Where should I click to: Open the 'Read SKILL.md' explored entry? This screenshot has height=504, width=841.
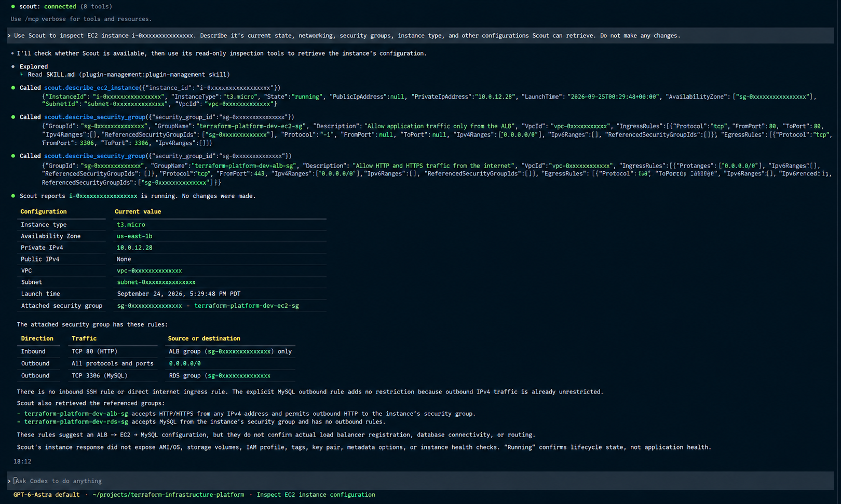128,74
